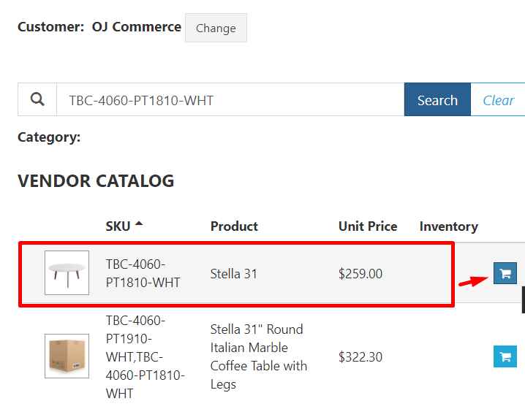
Task: Click the $259.00 unit price
Action: pyautogui.click(x=360, y=274)
